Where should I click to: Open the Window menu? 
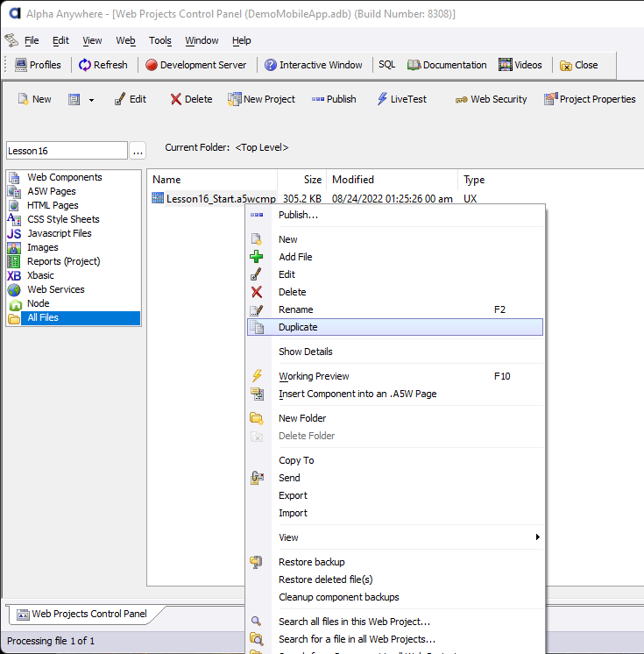click(x=202, y=40)
